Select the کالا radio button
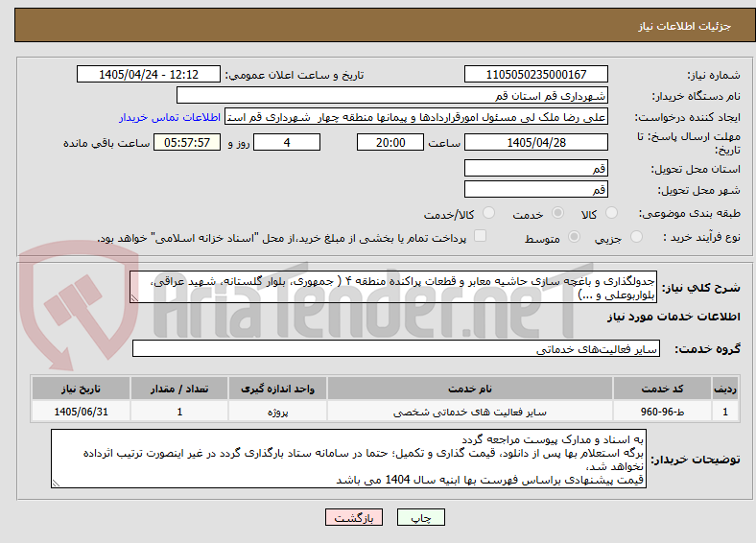Screen dimensions: 756x543 coord(611,213)
